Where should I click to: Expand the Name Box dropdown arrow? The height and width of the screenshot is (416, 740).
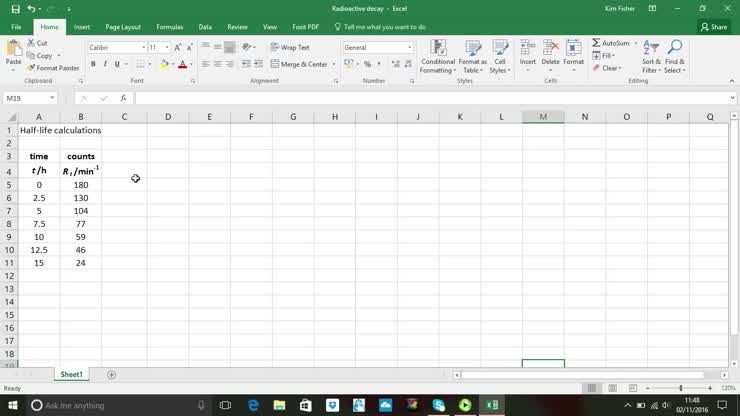click(x=52, y=98)
